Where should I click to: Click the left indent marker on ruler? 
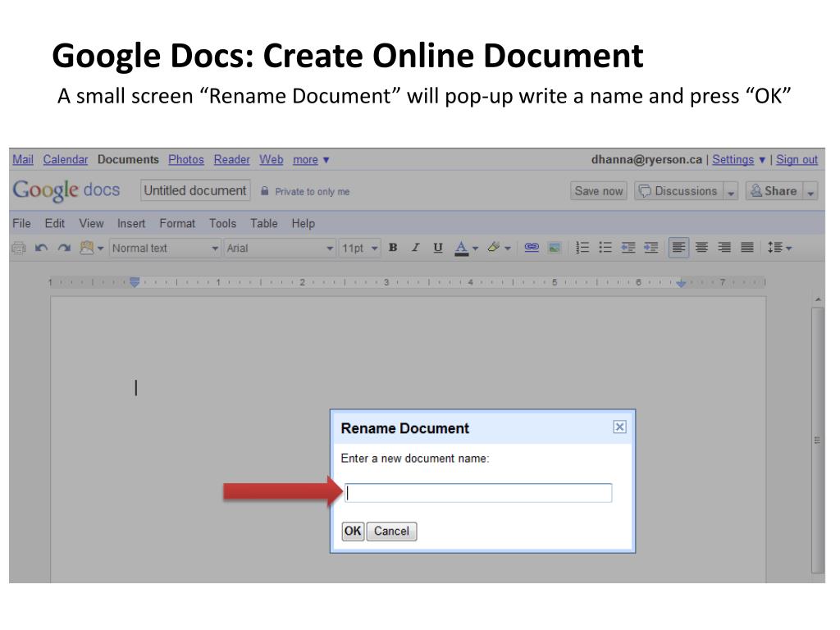pyautogui.click(x=135, y=282)
